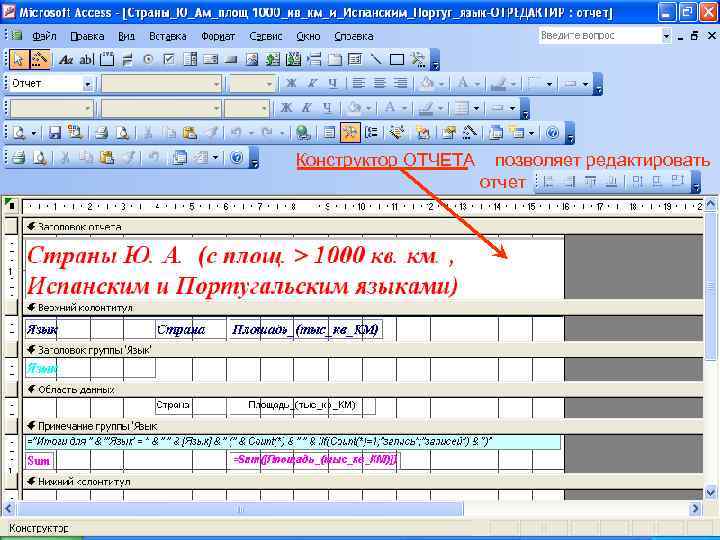720x540 pixels.
Task: Open the font name combo box next to 'Отчет'
Action: coord(161,84)
